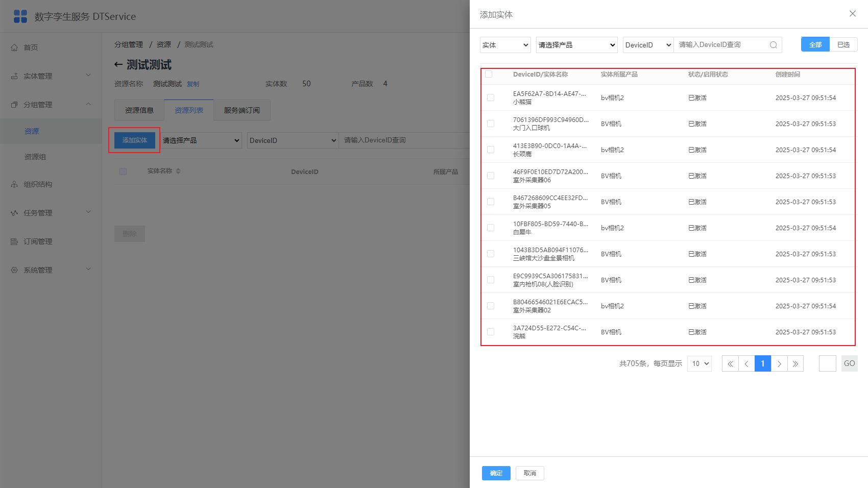Image resolution: width=868 pixels, height=488 pixels.
Task: Go to the first page with the double-left arrow
Action: 730,363
